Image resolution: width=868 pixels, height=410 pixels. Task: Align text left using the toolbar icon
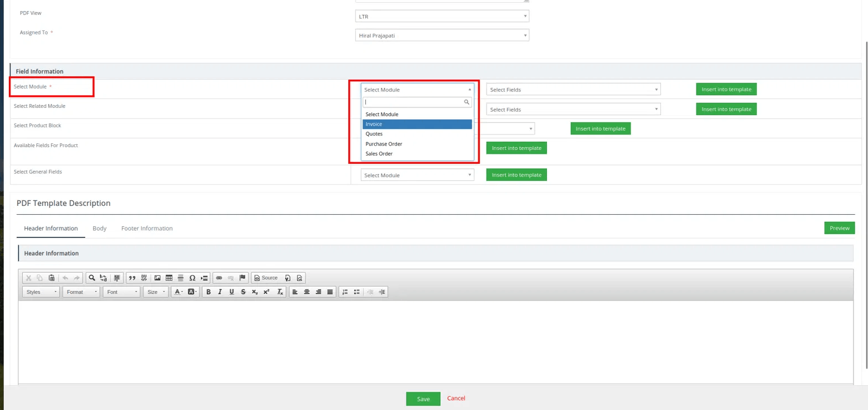pyautogui.click(x=295, y=292)
